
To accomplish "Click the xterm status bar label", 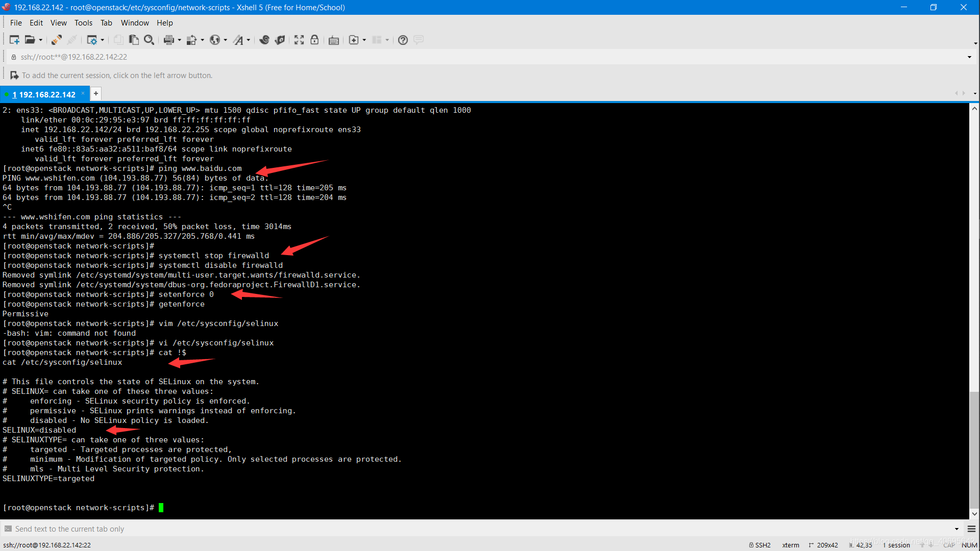I will click(791, 545).
